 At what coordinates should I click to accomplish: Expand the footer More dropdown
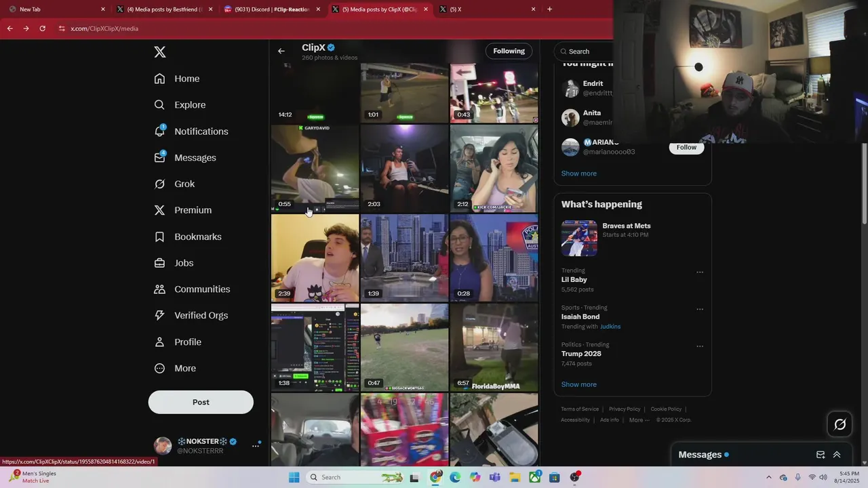point(639,420)
